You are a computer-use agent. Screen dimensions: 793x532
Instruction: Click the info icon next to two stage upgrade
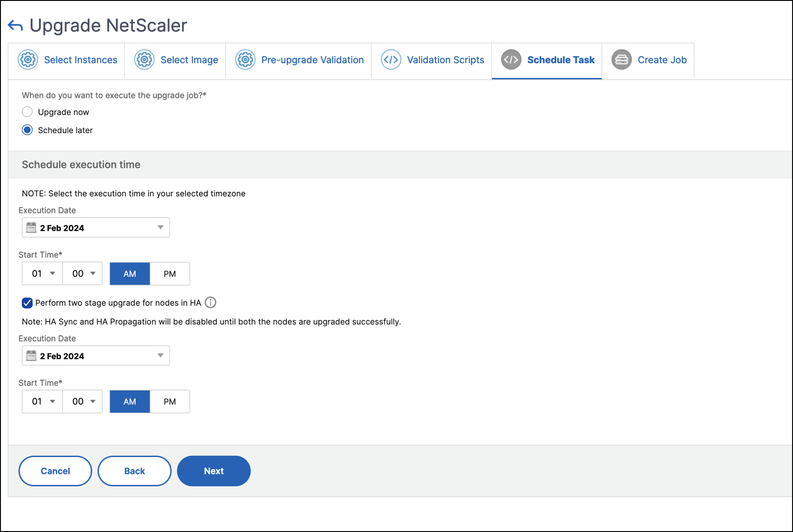point(211,303)
